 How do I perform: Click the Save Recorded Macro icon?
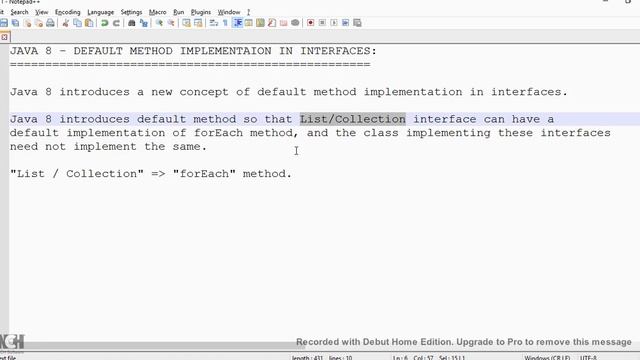[x=357, y=23]
